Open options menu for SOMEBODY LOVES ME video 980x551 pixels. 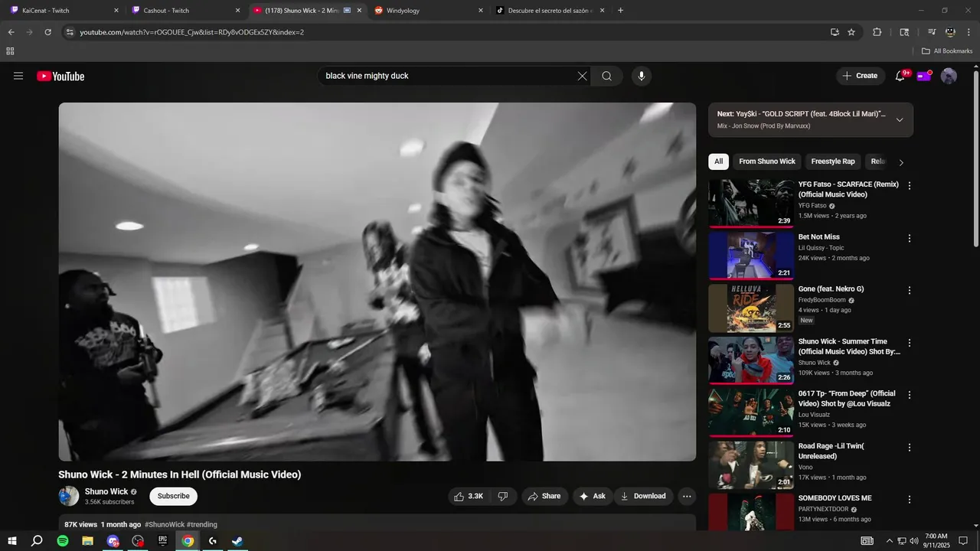point(910,499)
